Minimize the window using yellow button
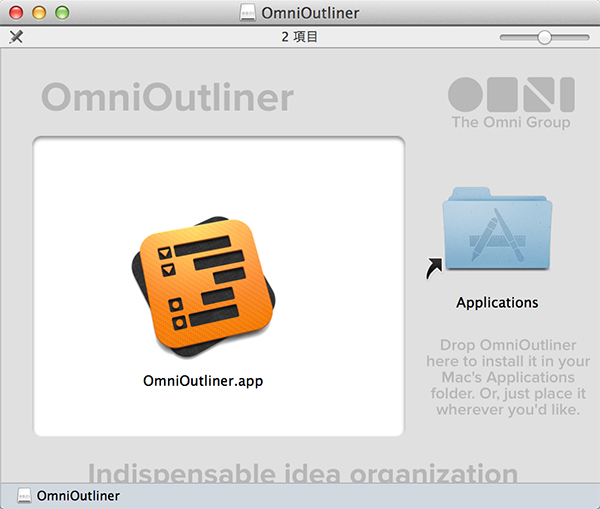This screenshot has height=509, width=600. 39,13
